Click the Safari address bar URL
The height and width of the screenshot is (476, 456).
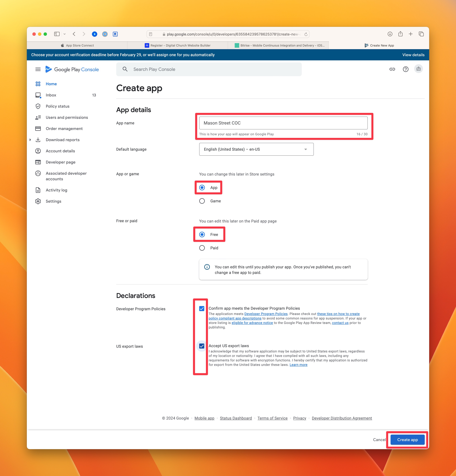click(228, 34)
